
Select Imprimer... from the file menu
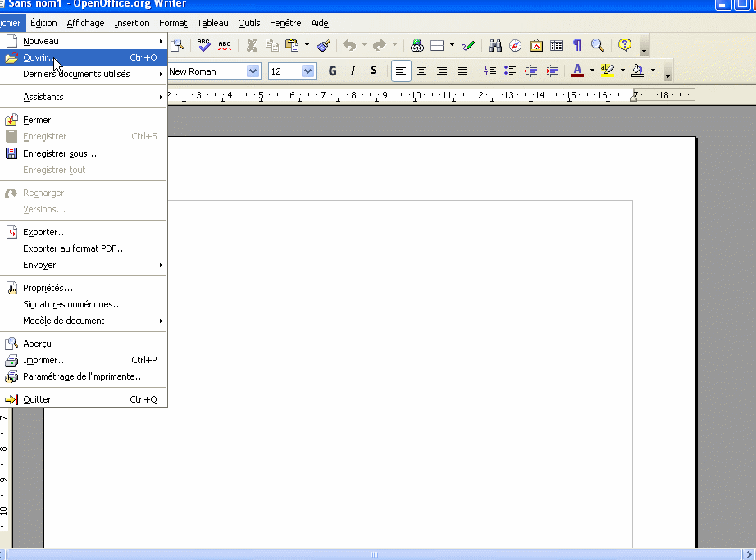84,360
